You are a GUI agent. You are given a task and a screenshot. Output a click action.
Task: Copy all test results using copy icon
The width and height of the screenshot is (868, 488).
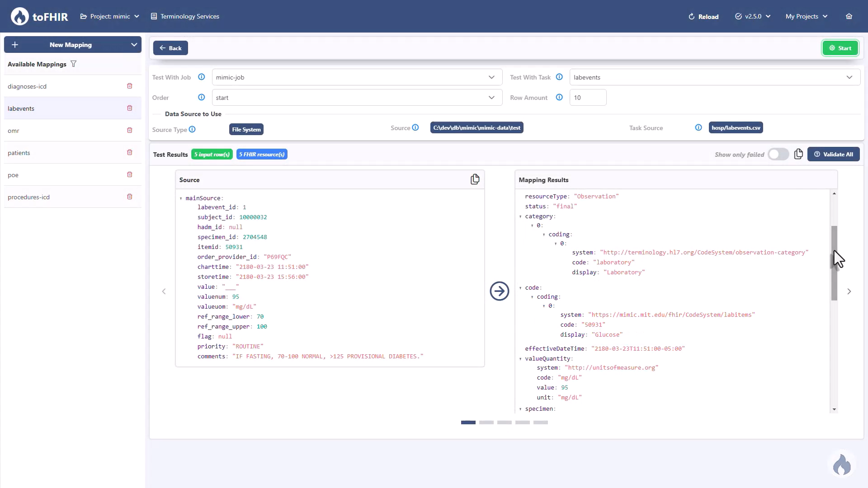[798, 154]
